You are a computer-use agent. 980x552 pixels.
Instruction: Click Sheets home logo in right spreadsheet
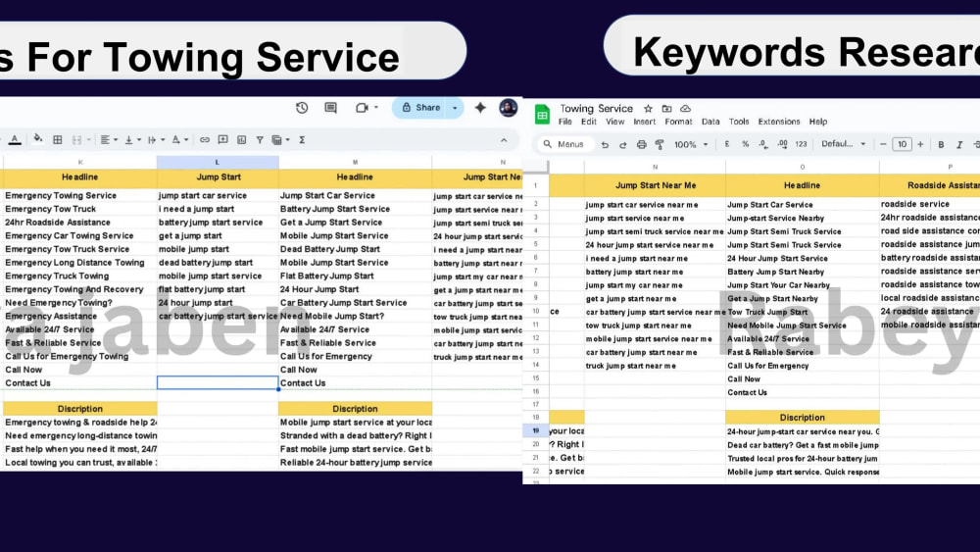coord(542,115)
